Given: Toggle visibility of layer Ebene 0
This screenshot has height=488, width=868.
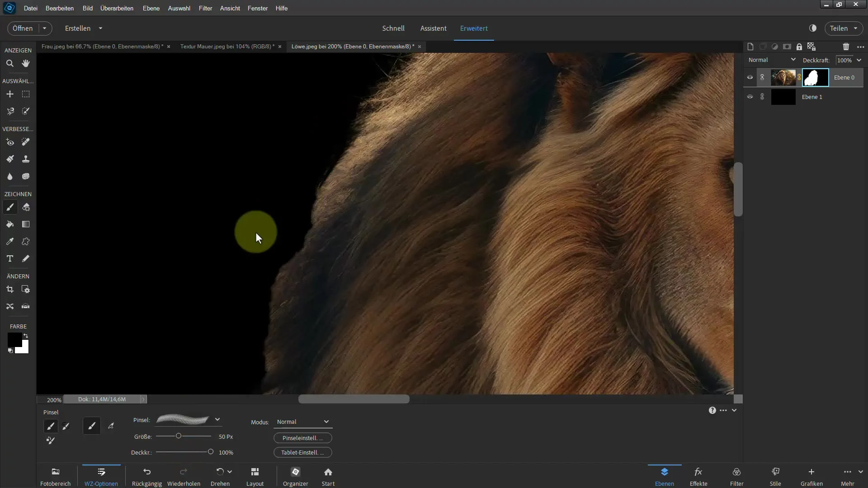Looking at the screenshot, I should click(x=750, y=78).
